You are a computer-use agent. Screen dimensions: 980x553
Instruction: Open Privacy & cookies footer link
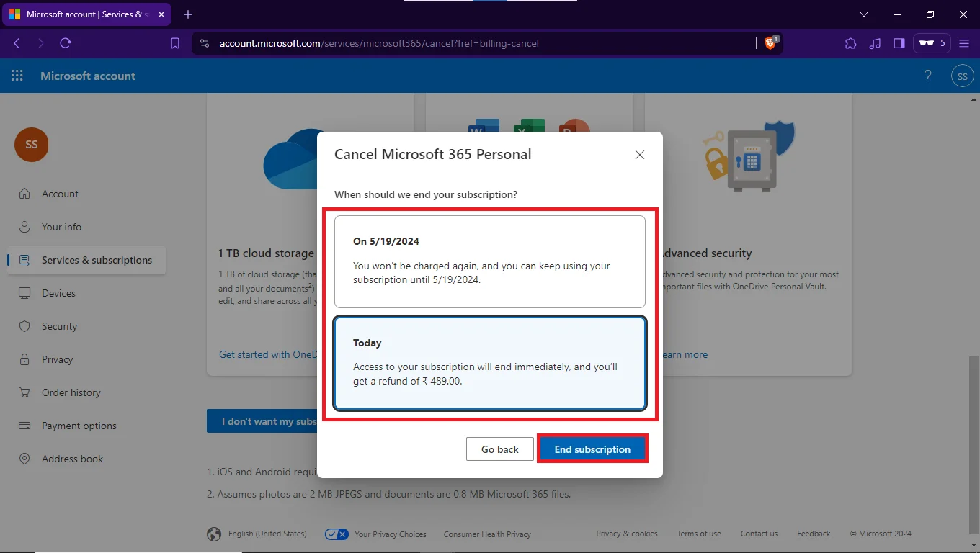[627, 534]
